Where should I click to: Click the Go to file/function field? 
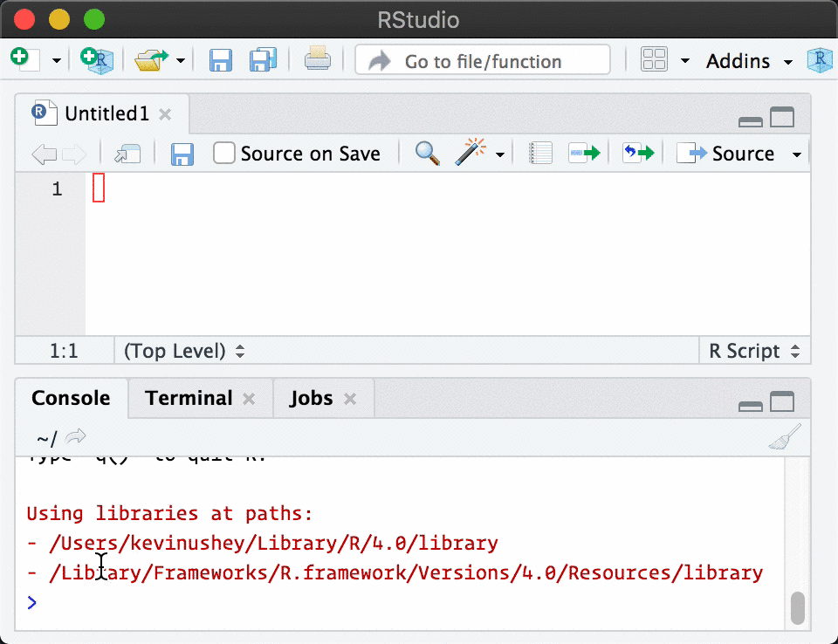pos(483,60)
